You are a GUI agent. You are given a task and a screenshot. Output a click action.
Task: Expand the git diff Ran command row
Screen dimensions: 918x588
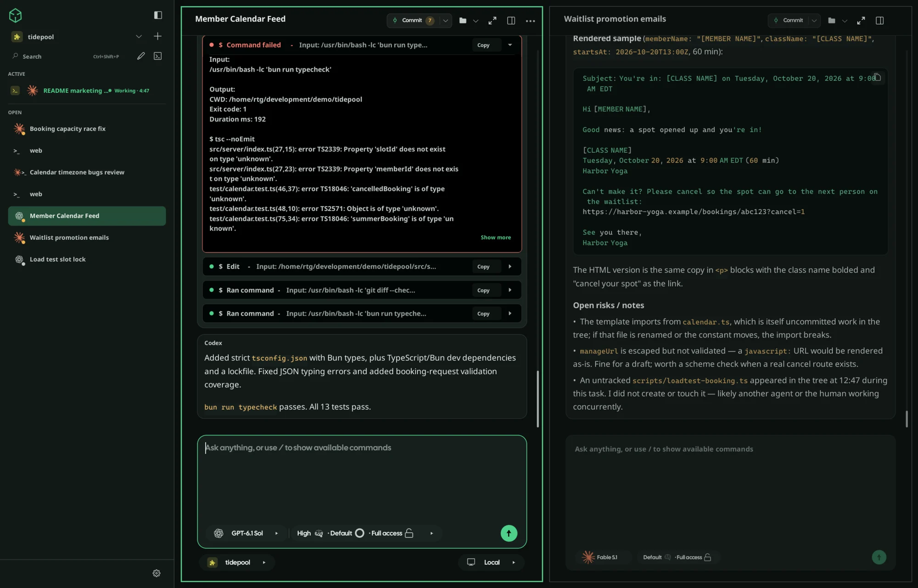click(510, 290)
